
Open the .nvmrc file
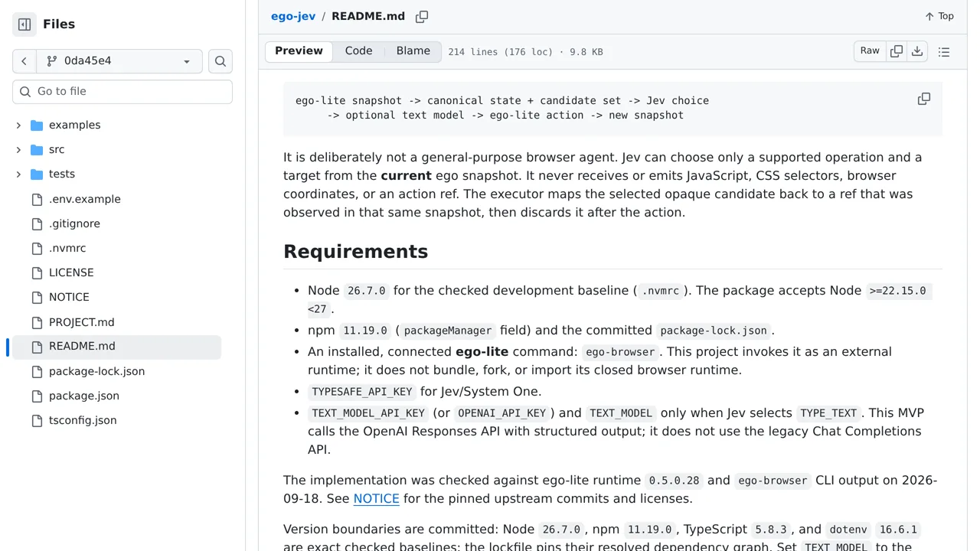tap(67, 248)
